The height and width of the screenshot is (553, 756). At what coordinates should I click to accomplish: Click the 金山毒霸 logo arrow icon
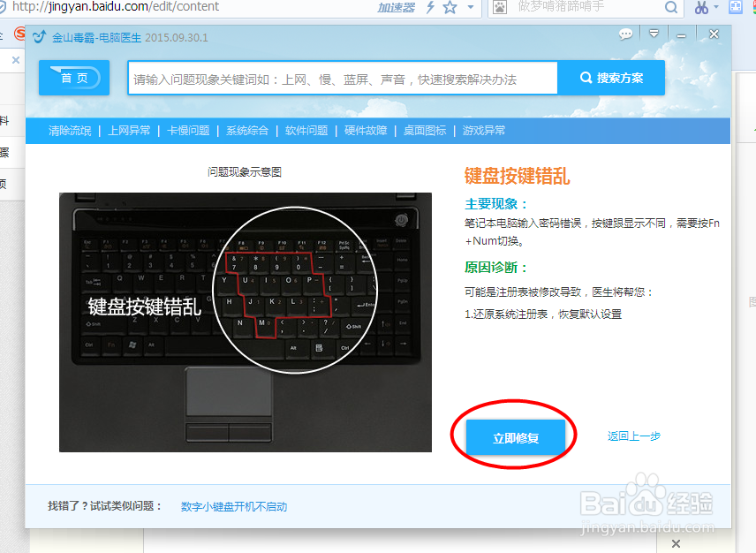pyautogui.click(x=38, y=37)
